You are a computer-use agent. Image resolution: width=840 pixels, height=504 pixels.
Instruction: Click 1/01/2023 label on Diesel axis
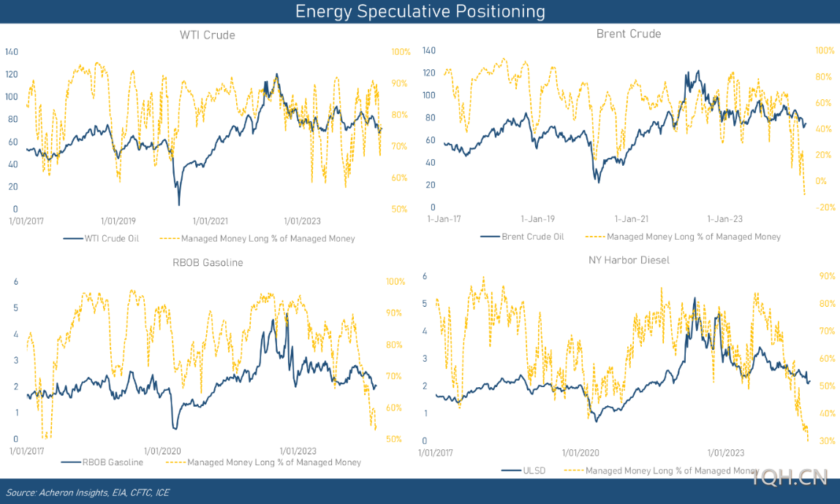click(726, 453)
